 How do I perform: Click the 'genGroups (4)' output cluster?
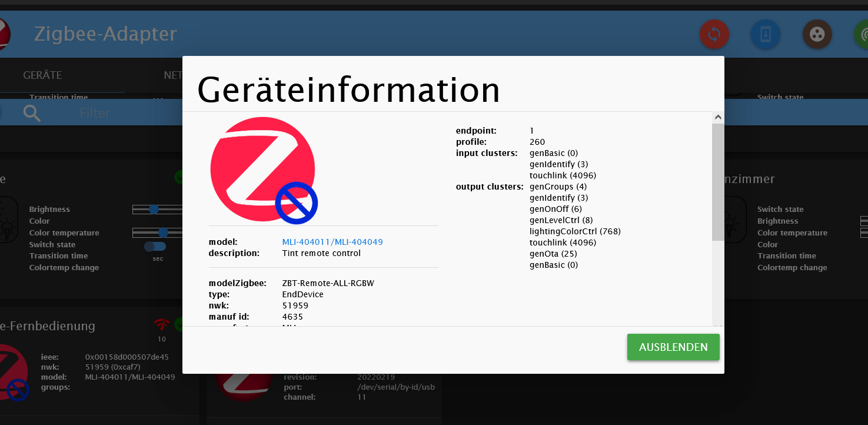coord(558,187)
